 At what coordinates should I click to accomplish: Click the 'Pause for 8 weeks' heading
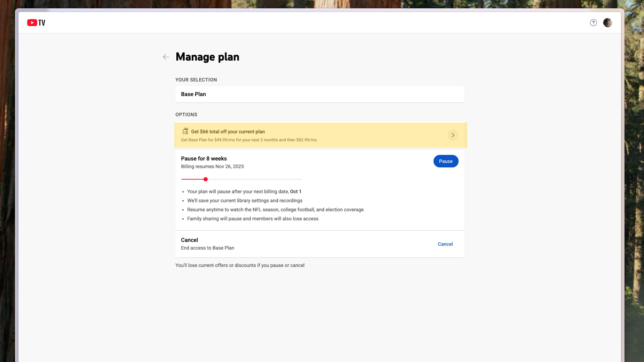[204, 159]
